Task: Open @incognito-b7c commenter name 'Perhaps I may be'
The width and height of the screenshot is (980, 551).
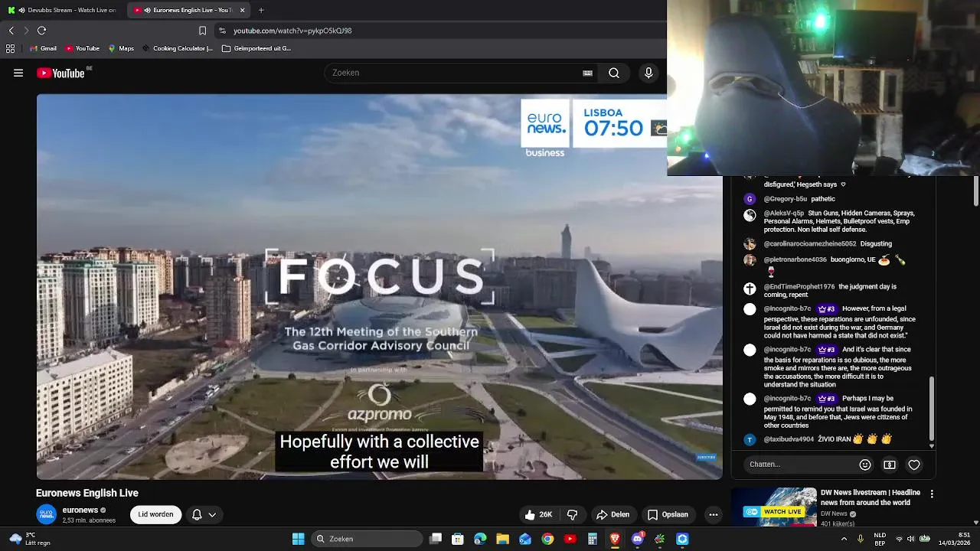Action: (x=787, y=399)
